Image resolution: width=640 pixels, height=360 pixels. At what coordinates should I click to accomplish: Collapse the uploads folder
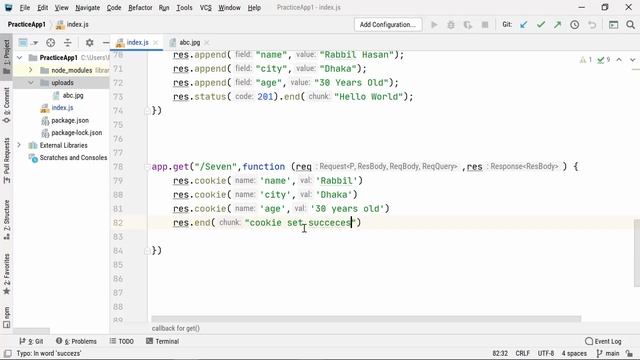(x=31, y=83)
